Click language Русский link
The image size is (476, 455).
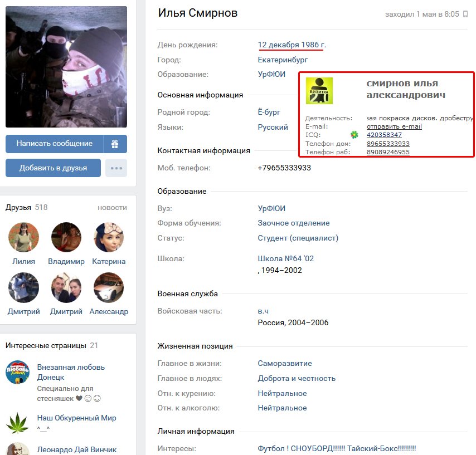tap(273, 128)
